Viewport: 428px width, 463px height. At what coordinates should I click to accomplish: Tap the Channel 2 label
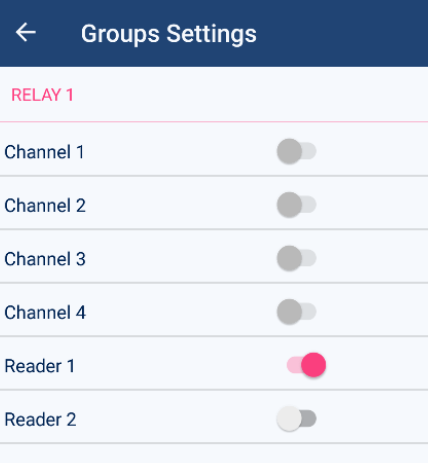45,205
